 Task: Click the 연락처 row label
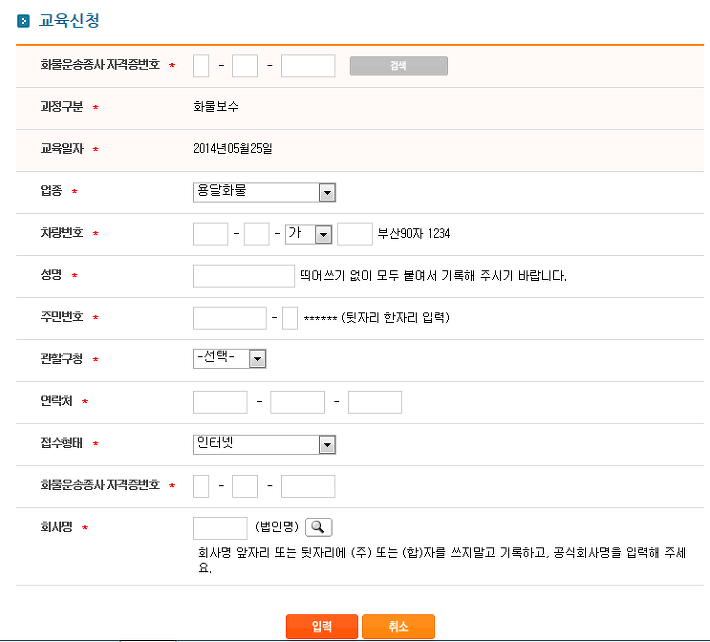57,401
